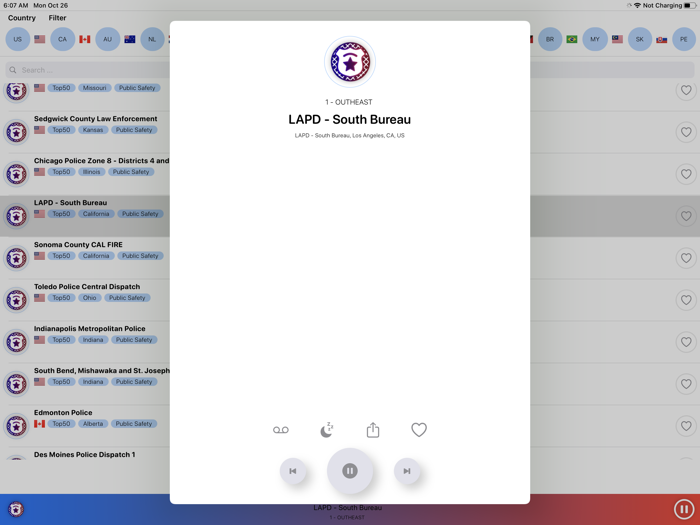Tap the Malaysia flag in country bar
This screenshot has width=700, height=525.
click(617, 39)
